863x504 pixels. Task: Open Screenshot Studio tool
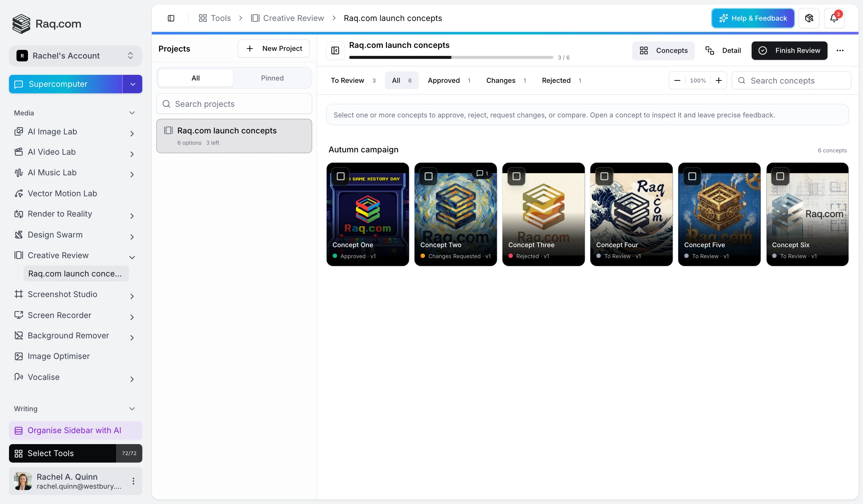pyautogui.click(x=62, y=294)
